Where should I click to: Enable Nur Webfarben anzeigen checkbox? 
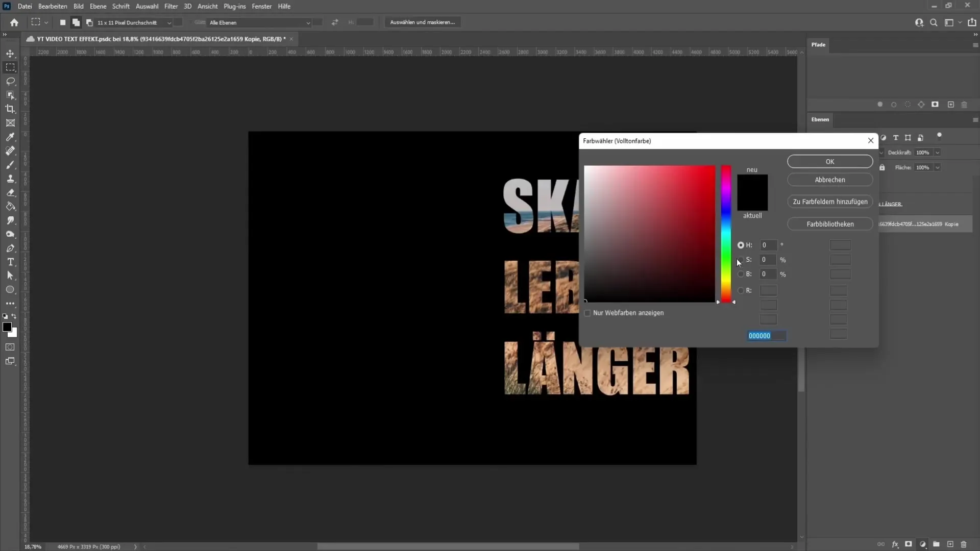tap(587, 313)
